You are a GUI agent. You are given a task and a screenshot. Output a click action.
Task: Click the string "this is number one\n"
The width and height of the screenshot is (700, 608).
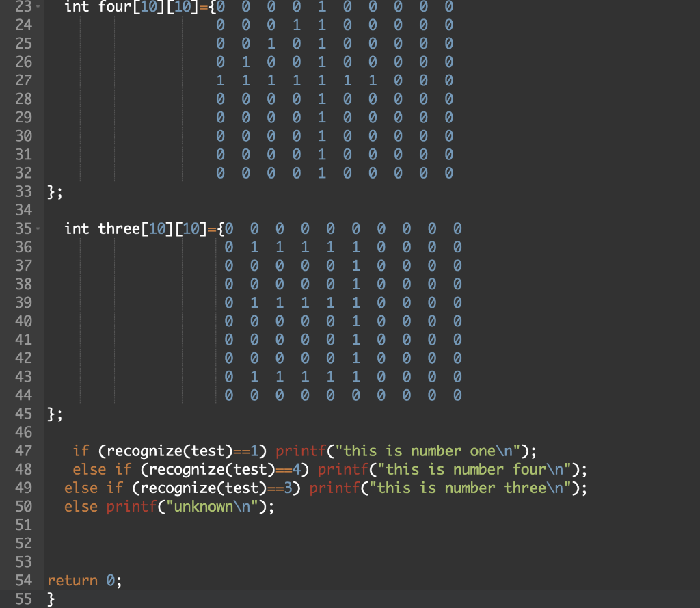pyautogui.click(x=428, y=451)
